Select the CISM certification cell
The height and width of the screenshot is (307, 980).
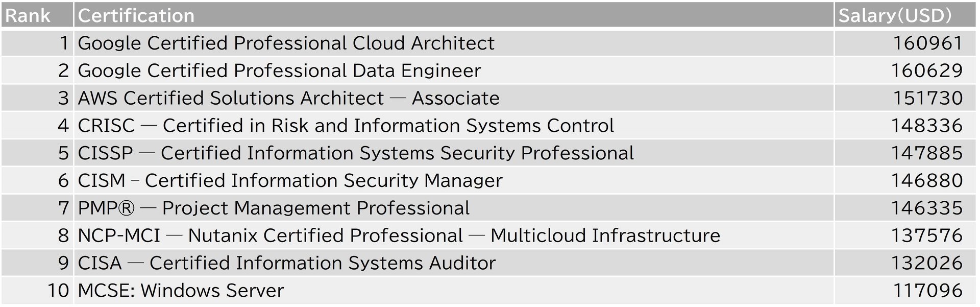454,181
